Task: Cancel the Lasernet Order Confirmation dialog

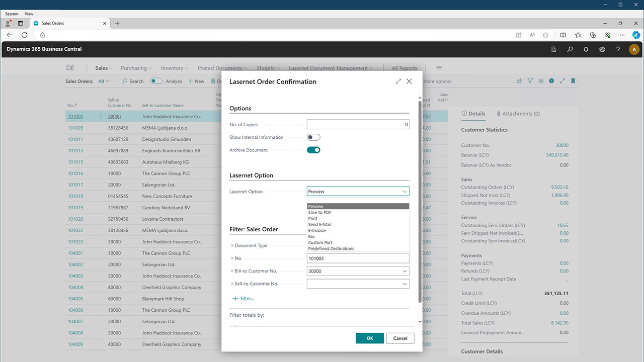Action: pyautogui.click(x=400, y=338)
